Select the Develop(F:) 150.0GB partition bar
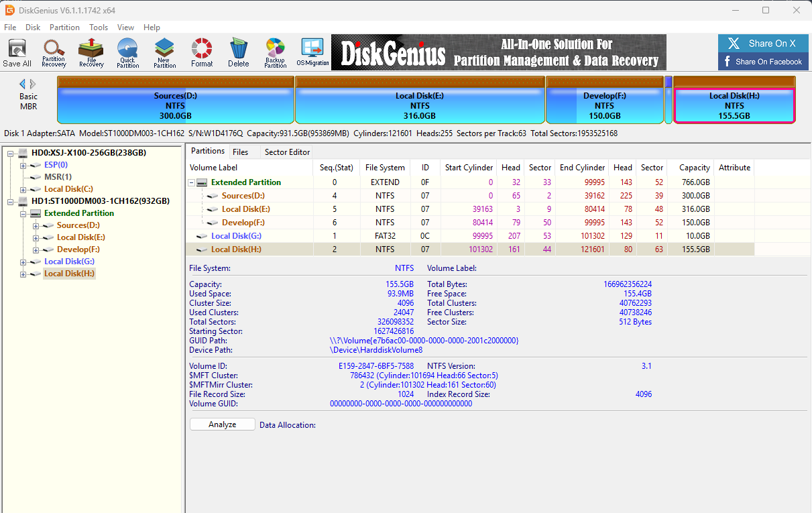Image resolution: width=812 pixels, height=513 pixels. tap(604, 100)
